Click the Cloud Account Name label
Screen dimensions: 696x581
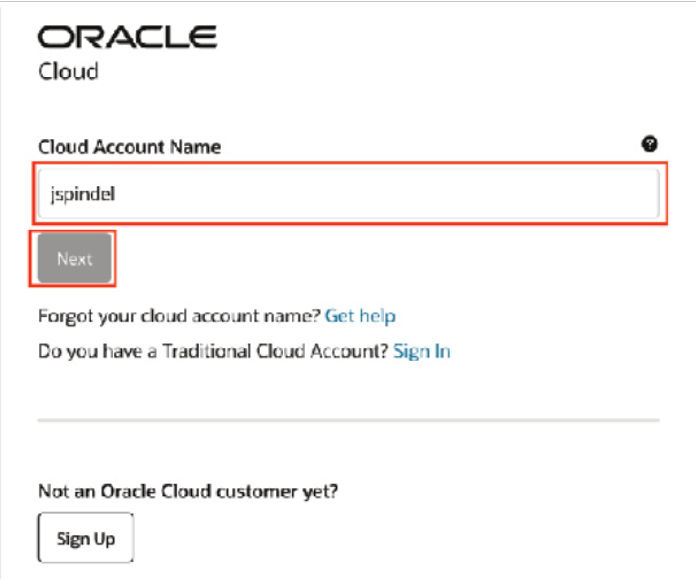tap(129, 147)
